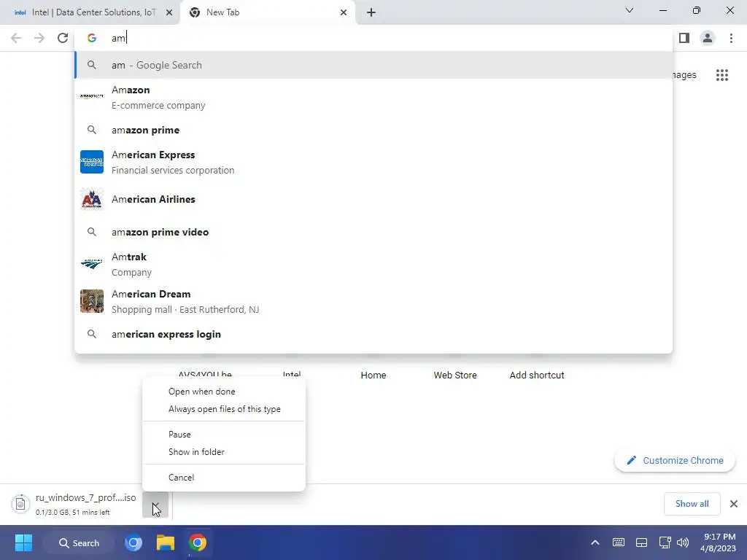Open File Explorer from taskbar

[166, 542]
